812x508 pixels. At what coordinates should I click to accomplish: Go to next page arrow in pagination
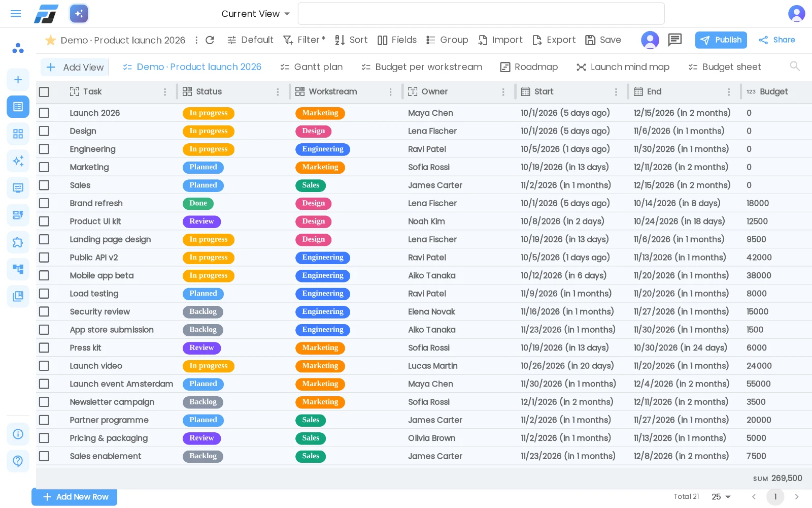coord(796,497)
